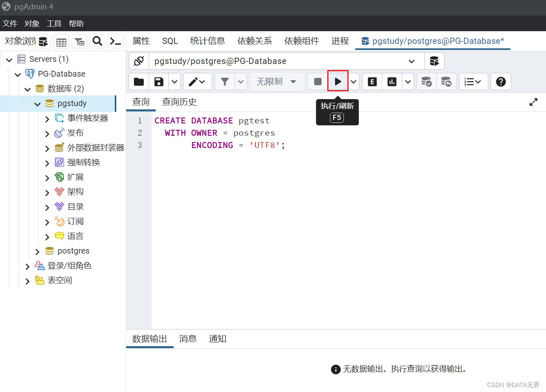Expand the postgres database node

tap(37, 251)
